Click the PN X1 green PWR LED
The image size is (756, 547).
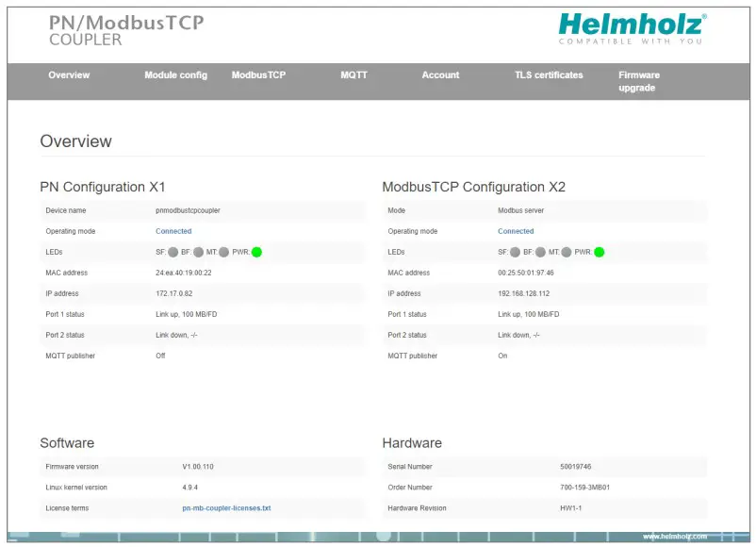coord(256,252)
